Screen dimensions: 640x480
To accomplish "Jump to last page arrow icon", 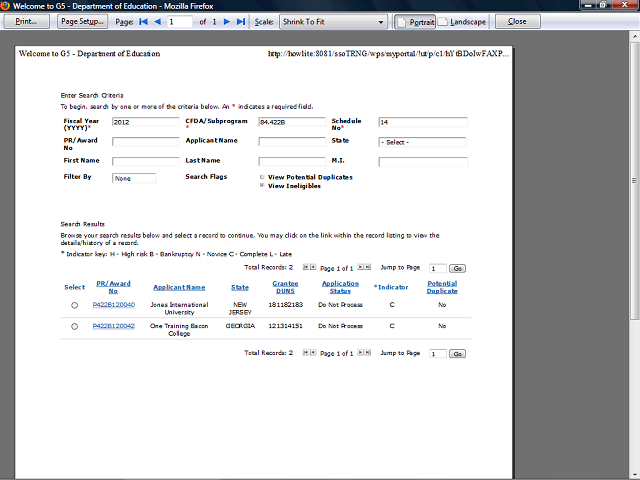I will pyautogui.click(x=241, y=22).
